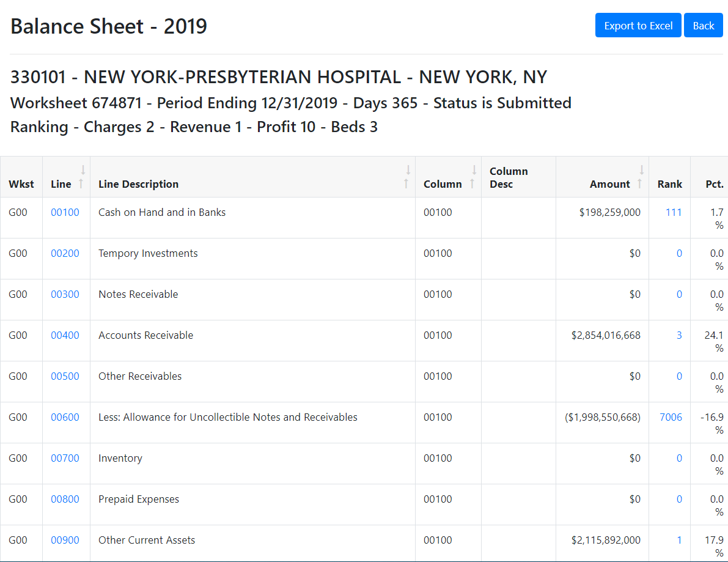
Task: Open rank 0 for Inventory row
Action: (x=678, y=458)
